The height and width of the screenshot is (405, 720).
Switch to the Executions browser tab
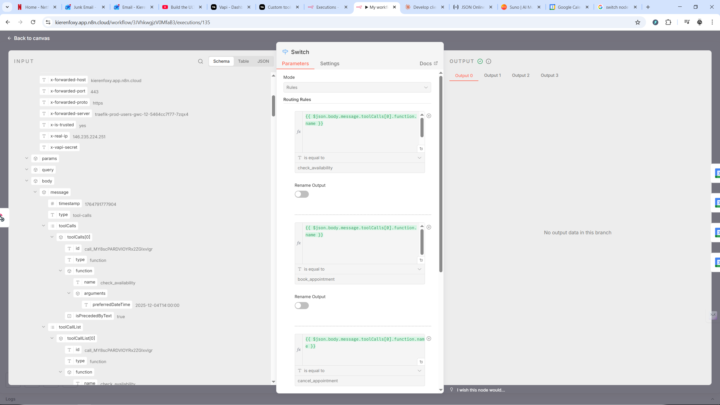coord(325,7)
